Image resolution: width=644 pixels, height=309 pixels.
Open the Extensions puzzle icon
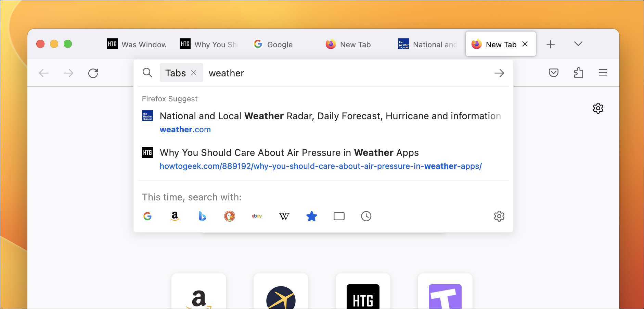578,73
